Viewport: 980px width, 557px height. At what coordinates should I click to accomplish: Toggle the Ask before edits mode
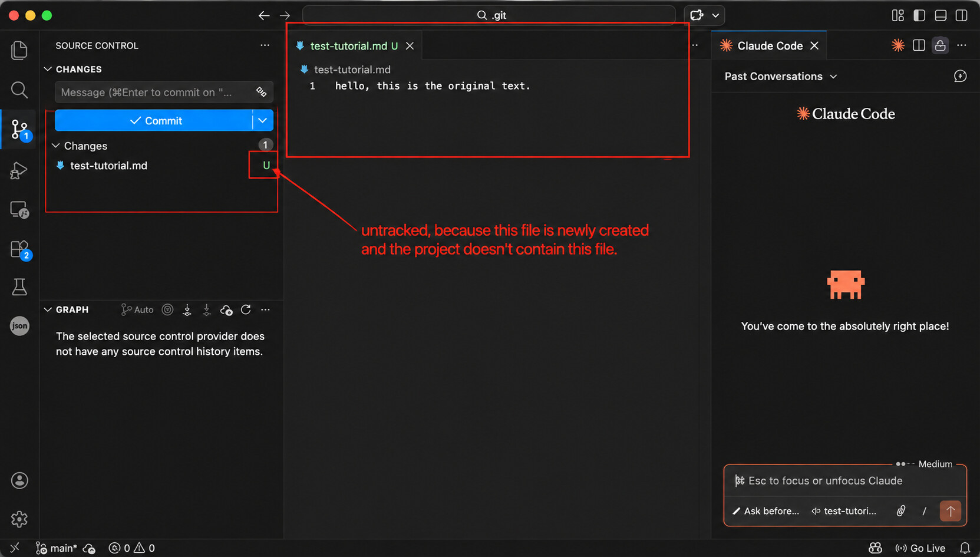pos(765,511)
